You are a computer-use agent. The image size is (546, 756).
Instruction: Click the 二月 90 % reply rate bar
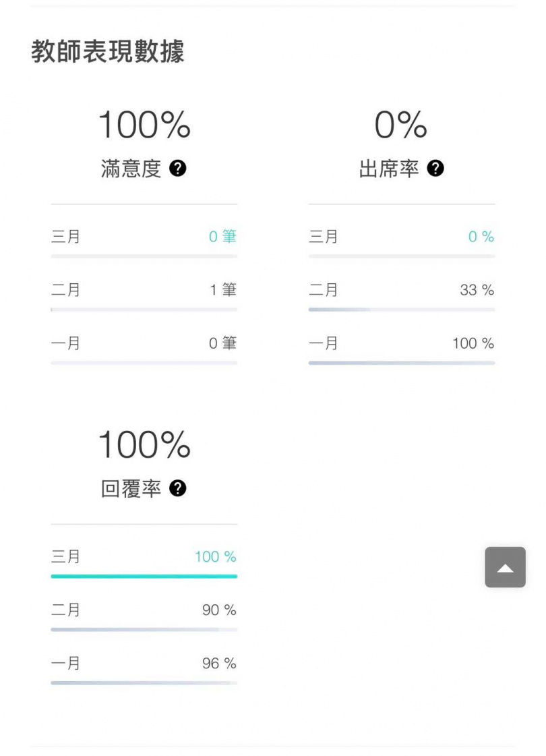pos(144,630)
